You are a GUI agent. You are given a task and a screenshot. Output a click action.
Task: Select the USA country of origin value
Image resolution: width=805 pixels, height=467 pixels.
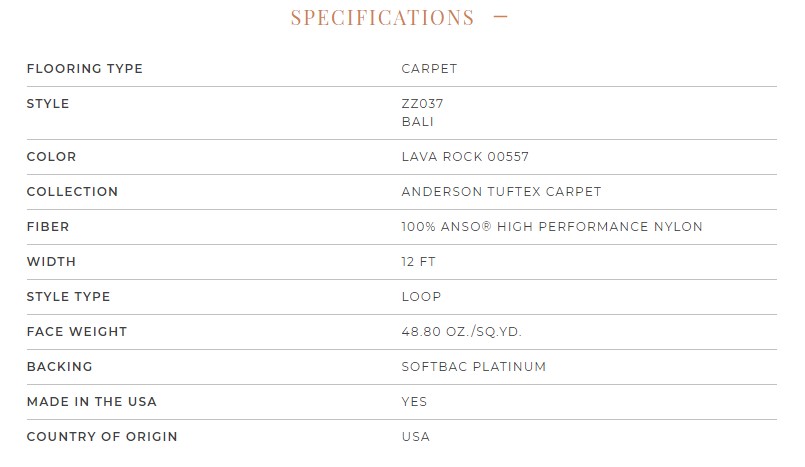point(416,436)
